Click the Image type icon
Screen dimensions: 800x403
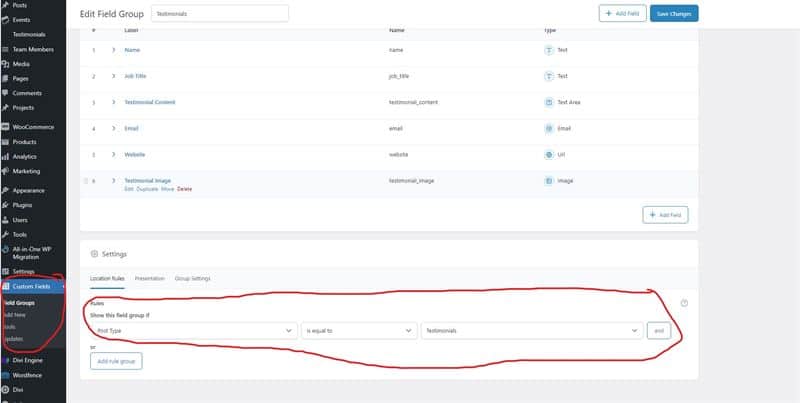[x=549, y=181]
